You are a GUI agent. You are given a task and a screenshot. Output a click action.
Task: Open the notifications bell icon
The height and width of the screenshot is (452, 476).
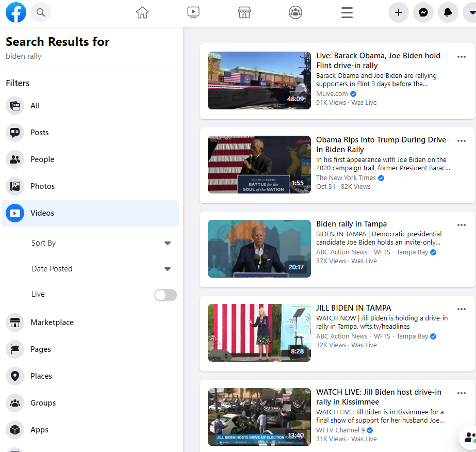(x=448, y=13)
